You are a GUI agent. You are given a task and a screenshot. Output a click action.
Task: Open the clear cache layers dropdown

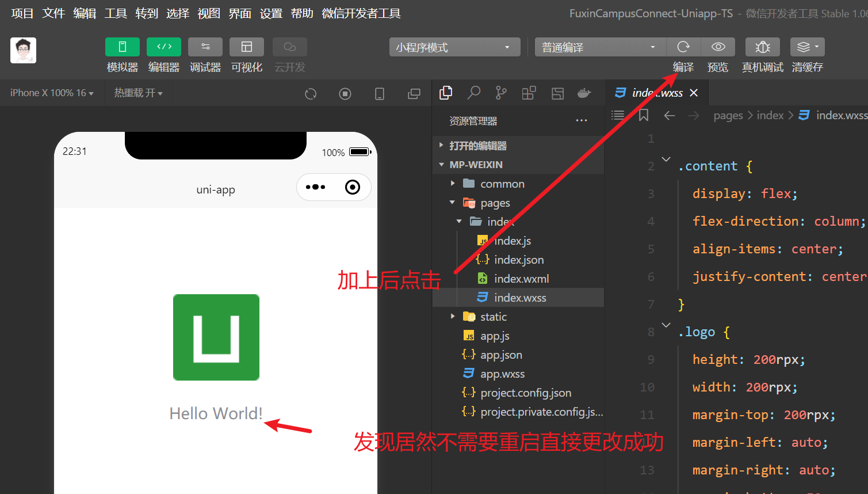808,47
